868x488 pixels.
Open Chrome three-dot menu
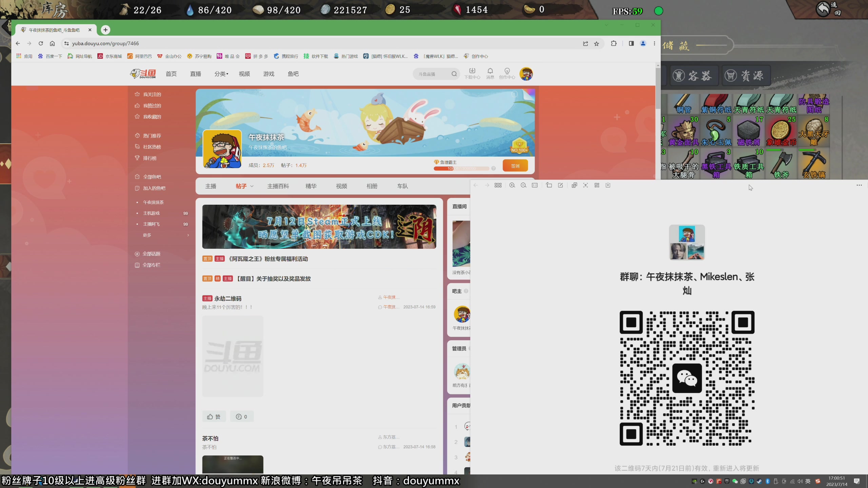(x=654, y=43)
